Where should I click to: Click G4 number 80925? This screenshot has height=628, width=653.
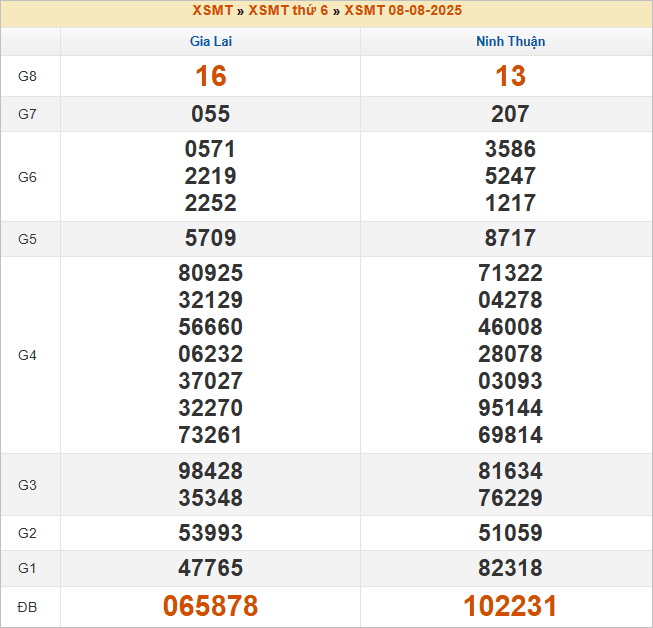click(211, 273)
